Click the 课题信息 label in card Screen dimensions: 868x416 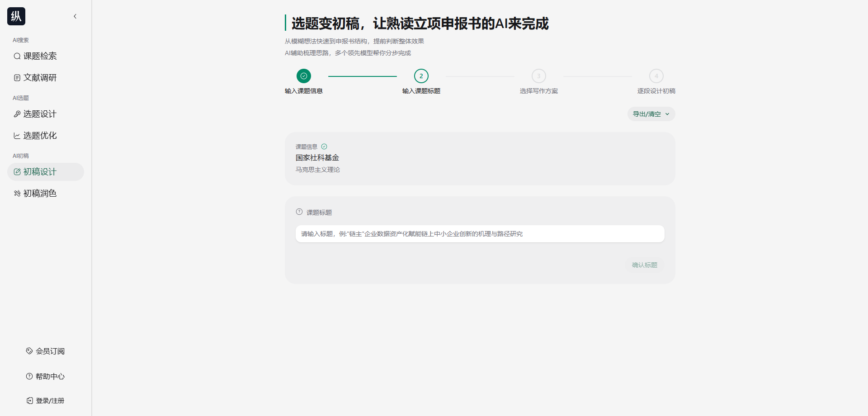307,147
